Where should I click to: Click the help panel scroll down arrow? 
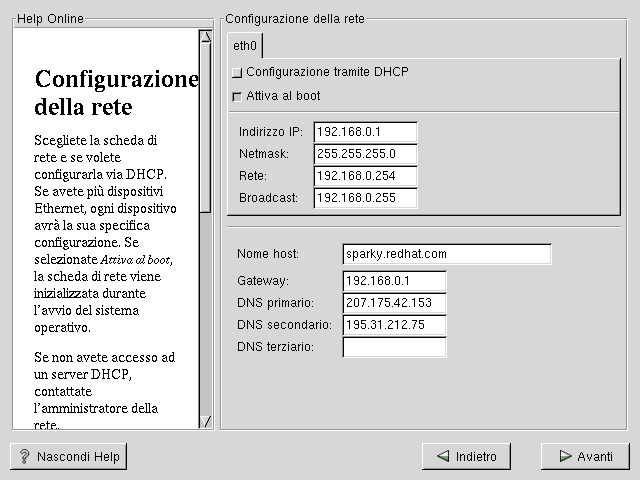pyautogui.click(x=205, y=421)
